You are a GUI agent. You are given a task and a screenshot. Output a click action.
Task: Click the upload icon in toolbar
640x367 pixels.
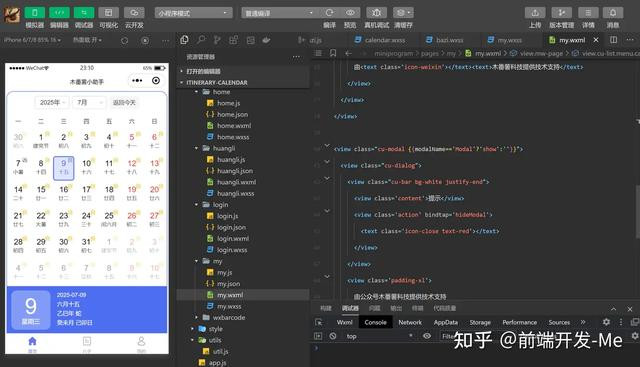[x=535, y=13]
